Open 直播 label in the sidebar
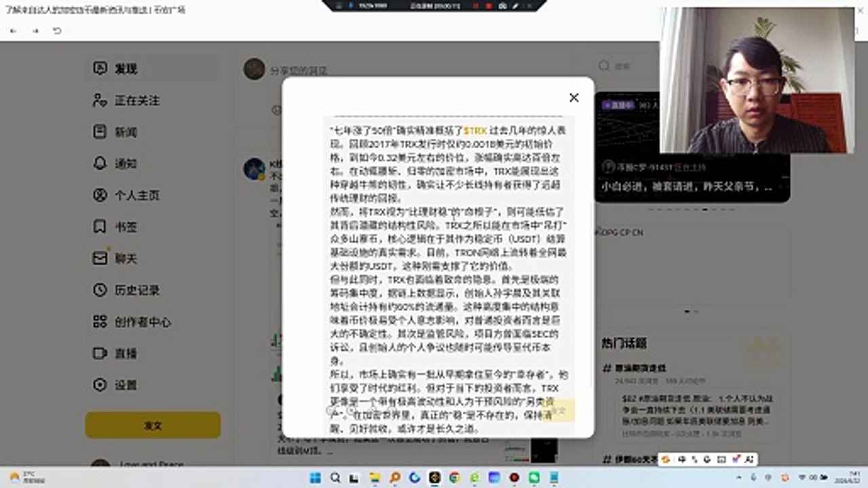This screenshot has height=488, width=868. tap(126, 353)
